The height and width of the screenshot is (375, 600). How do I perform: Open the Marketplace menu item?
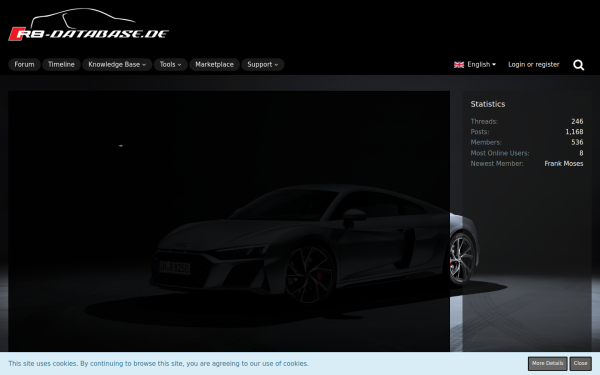(214, 65)
